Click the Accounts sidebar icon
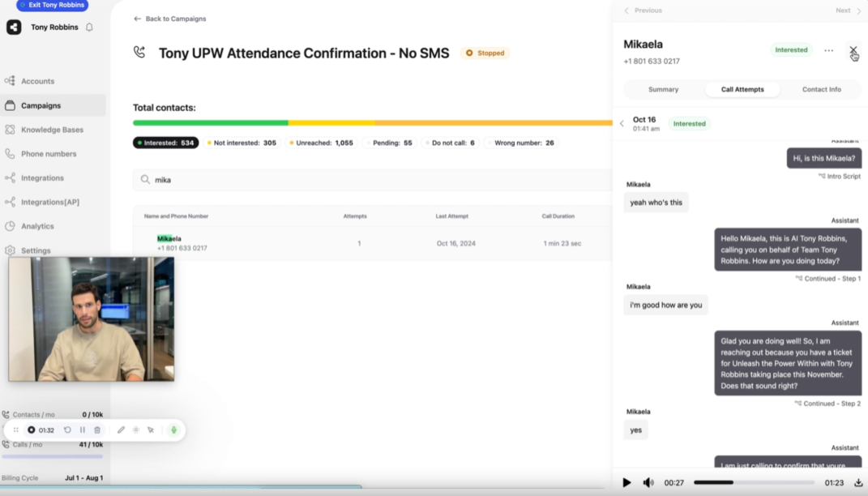Image resolution: width=868 pixels, height=496 pixels. tap(10, 81)
